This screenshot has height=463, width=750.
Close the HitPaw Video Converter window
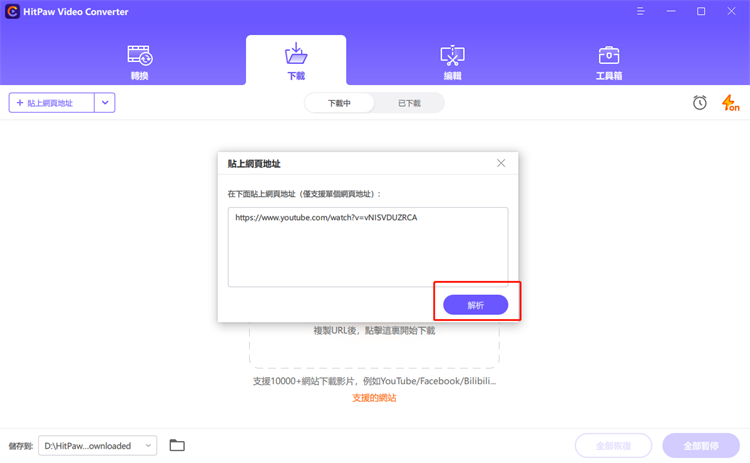tap(731, 11)
